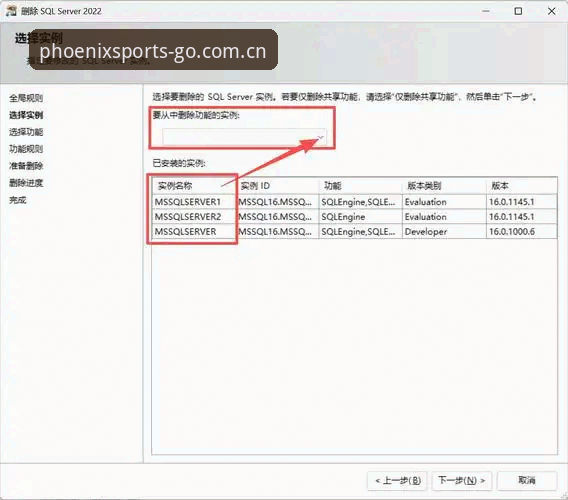Click the 版本 column header
This screenshot has width=568, height=500.
(x=522, y=186)
